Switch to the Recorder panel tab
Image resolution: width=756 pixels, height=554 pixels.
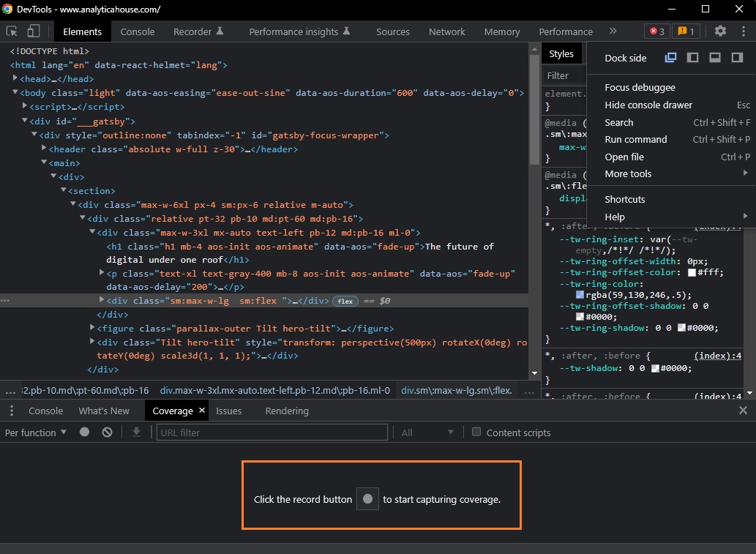[x=198, y=31]
